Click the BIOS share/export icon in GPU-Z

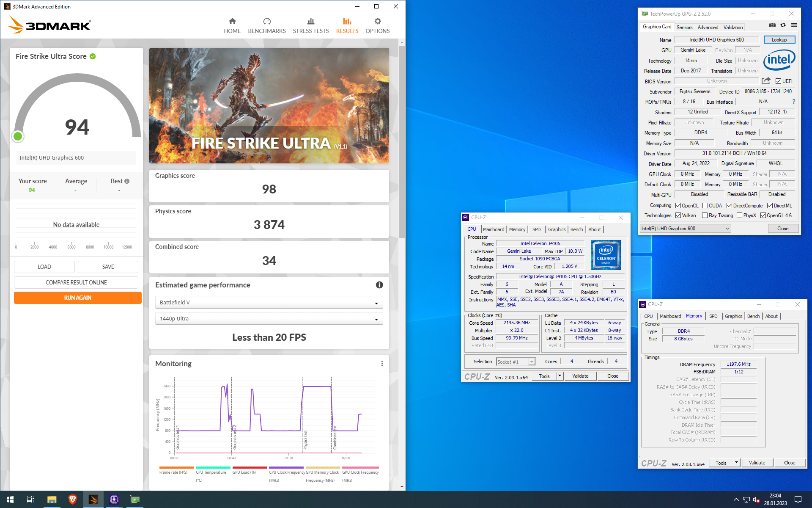tap(766, 81)
